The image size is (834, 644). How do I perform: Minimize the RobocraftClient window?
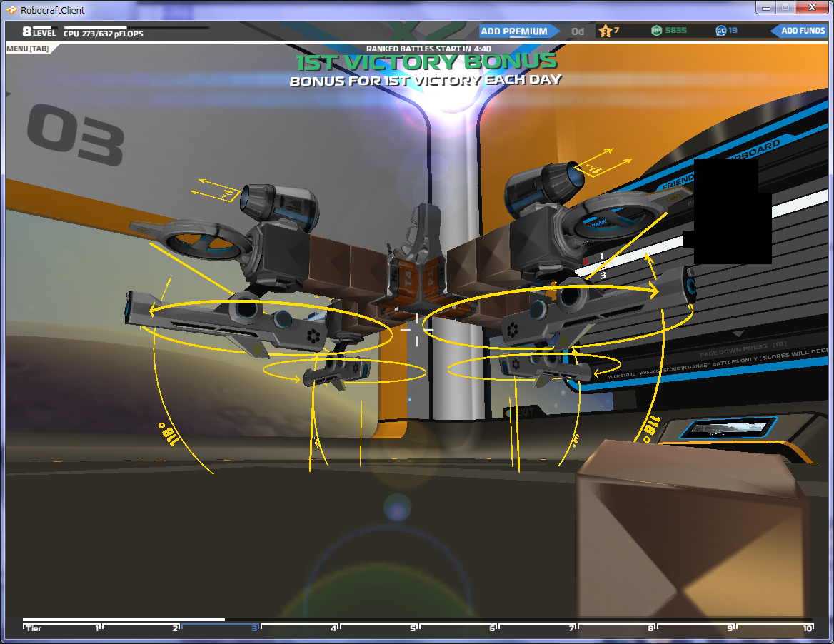tap(766, 7)
